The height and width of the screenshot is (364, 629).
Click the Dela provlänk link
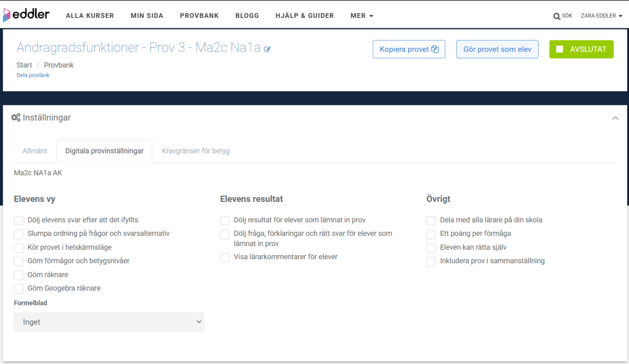coord(33,75)
